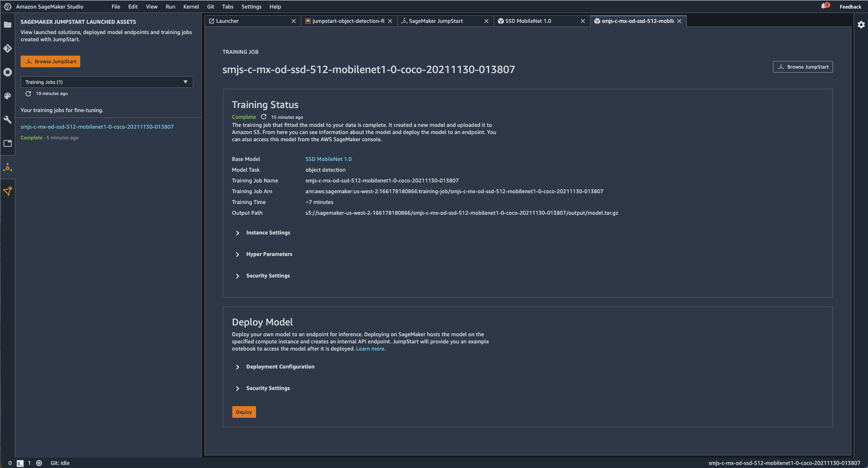The width and height of the screenshot is (868, 468).
Task: Click job name in bottom-right status bar
Action: click(784, 463)
